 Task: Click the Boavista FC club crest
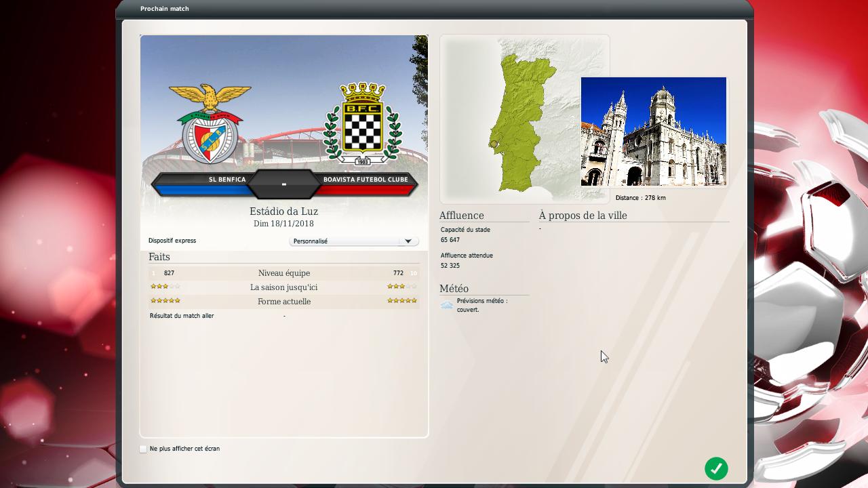363,123
